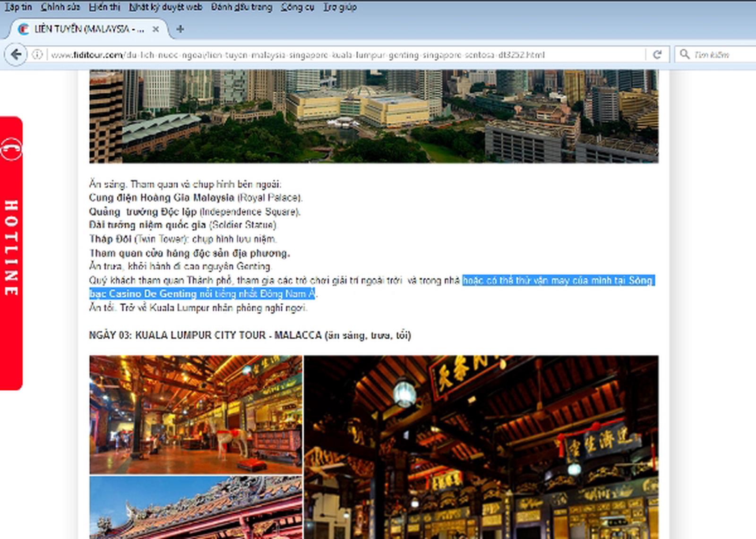Viewport: 756px width, 539px height.
Task: Open the Nhật ký duyệt web menu
Action: [x=165, y=7]
